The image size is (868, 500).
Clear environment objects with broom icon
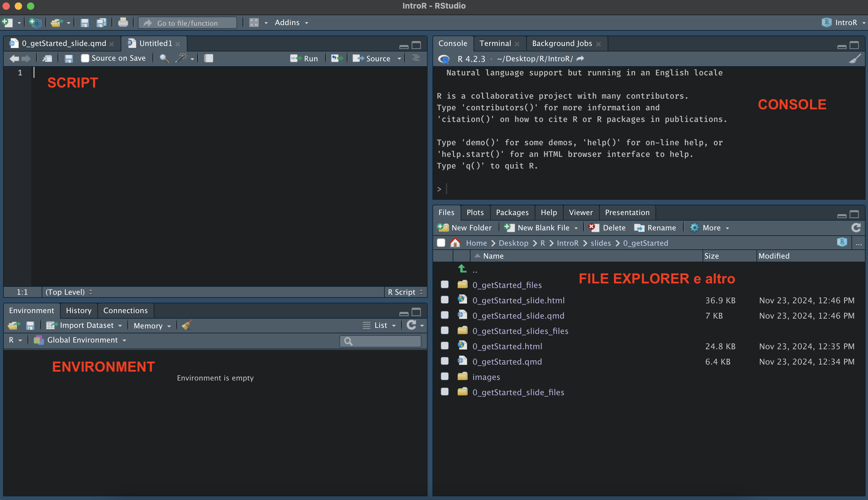(x=187, y=325)
